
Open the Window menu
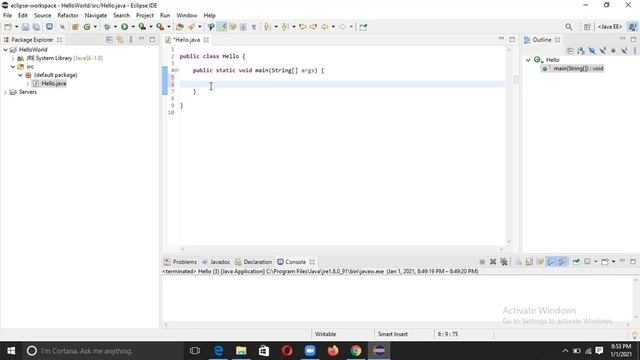click(187, 15)
